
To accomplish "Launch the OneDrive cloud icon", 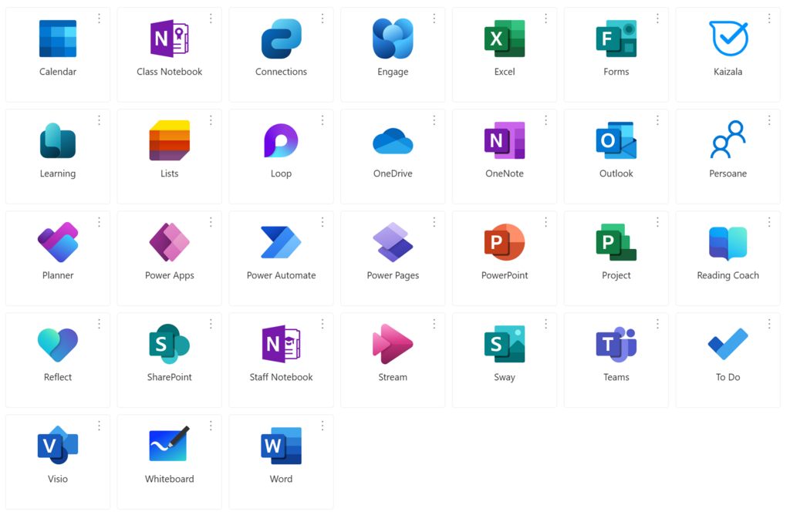I will 393,141.
